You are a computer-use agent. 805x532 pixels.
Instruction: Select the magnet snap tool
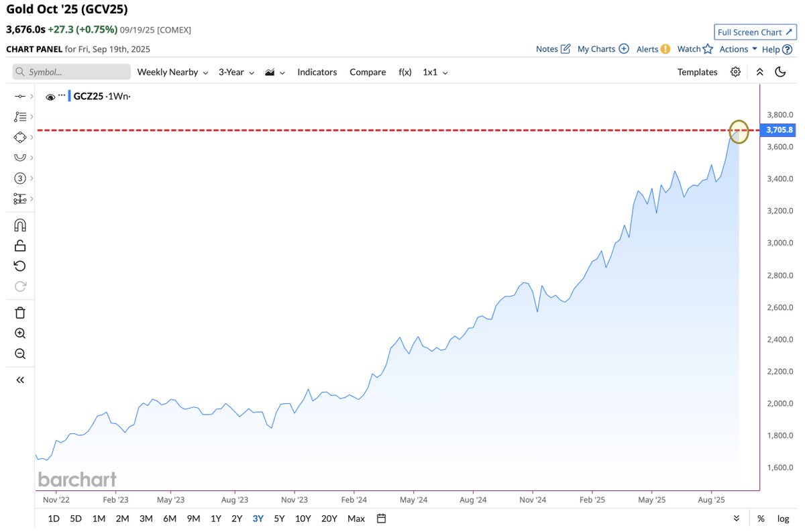(20, 225)
